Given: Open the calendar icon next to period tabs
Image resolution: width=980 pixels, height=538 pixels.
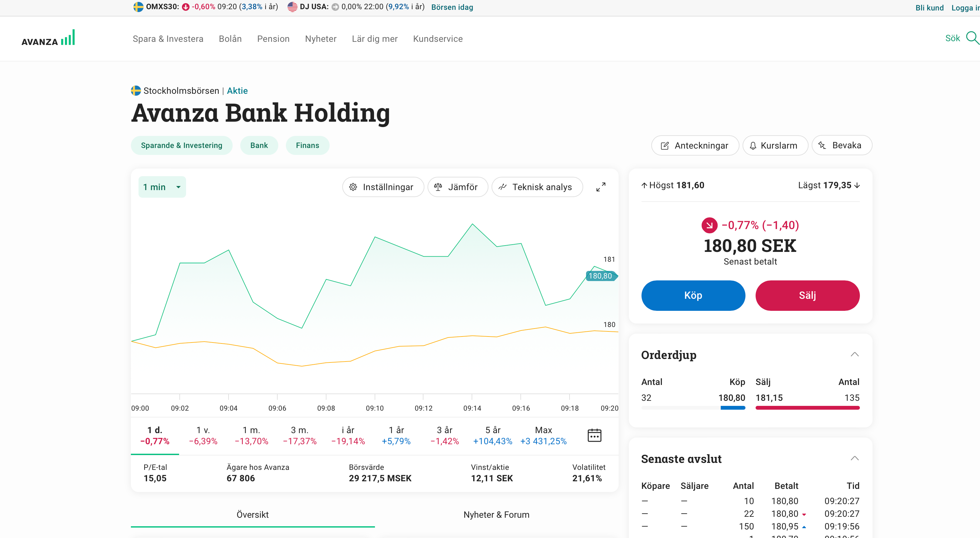Looking at the screenshot, I should pos(594,435).
